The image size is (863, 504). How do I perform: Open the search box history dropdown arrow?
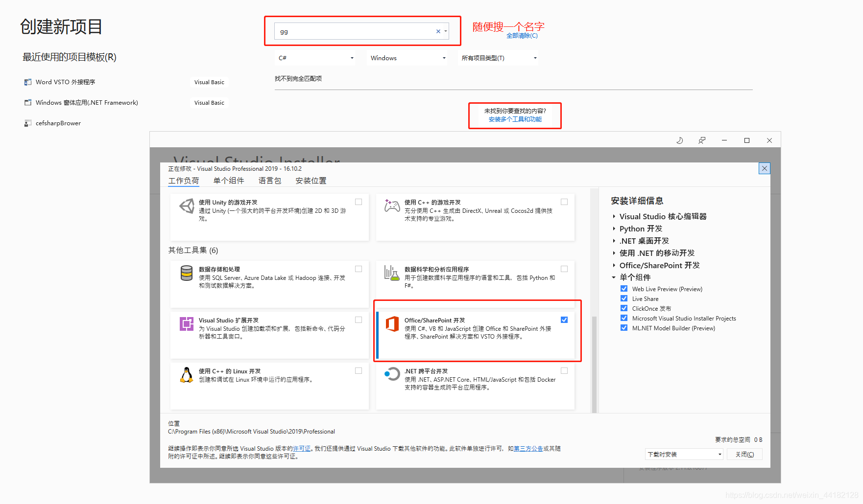pos(446,31)
